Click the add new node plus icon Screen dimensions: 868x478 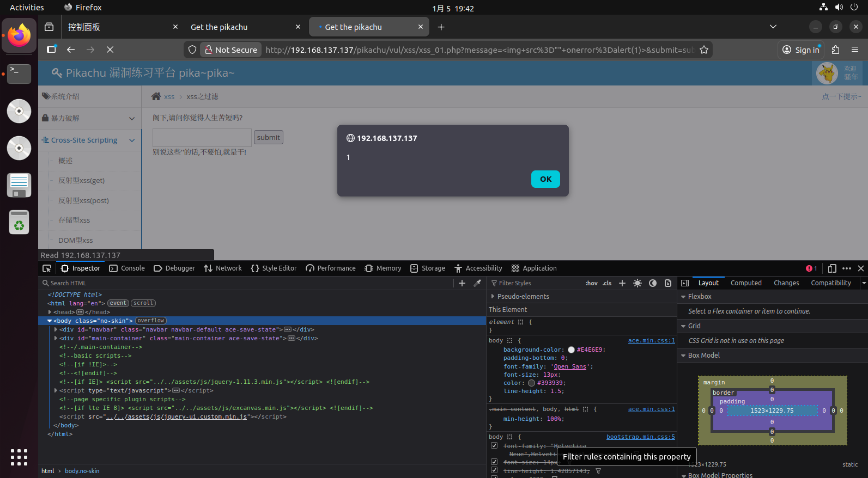(x=462, y=283)
